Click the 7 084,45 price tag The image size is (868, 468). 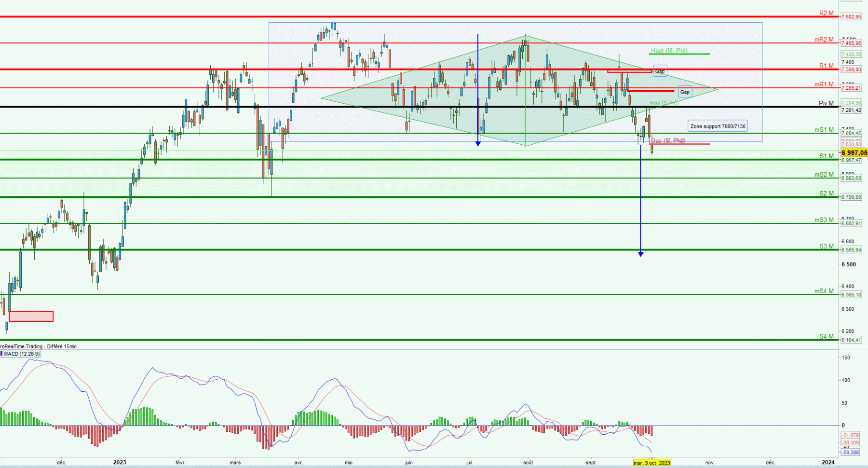(851, 133)
